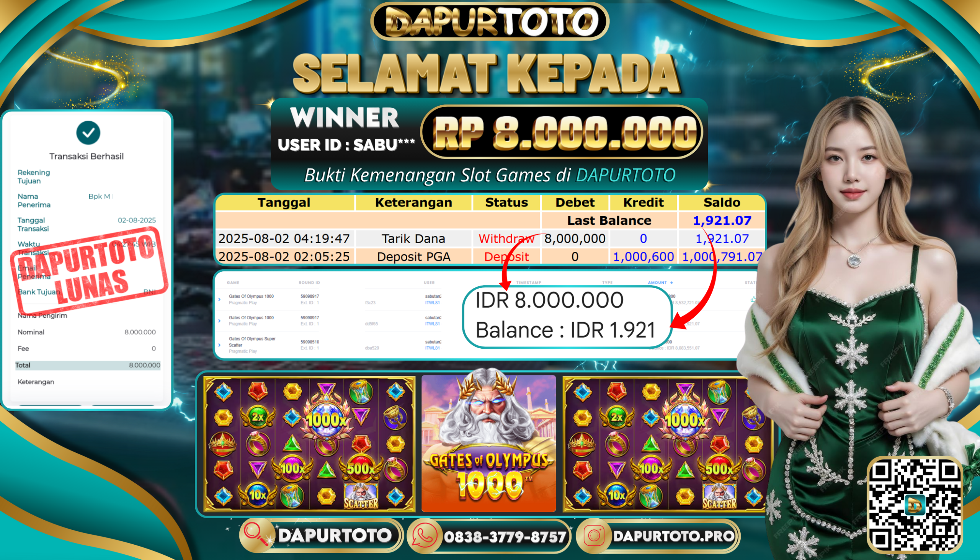Click the Withdraw status in Tarik Dana row
The height and width of the screenshot is (560, 980).
click(506, 238)
